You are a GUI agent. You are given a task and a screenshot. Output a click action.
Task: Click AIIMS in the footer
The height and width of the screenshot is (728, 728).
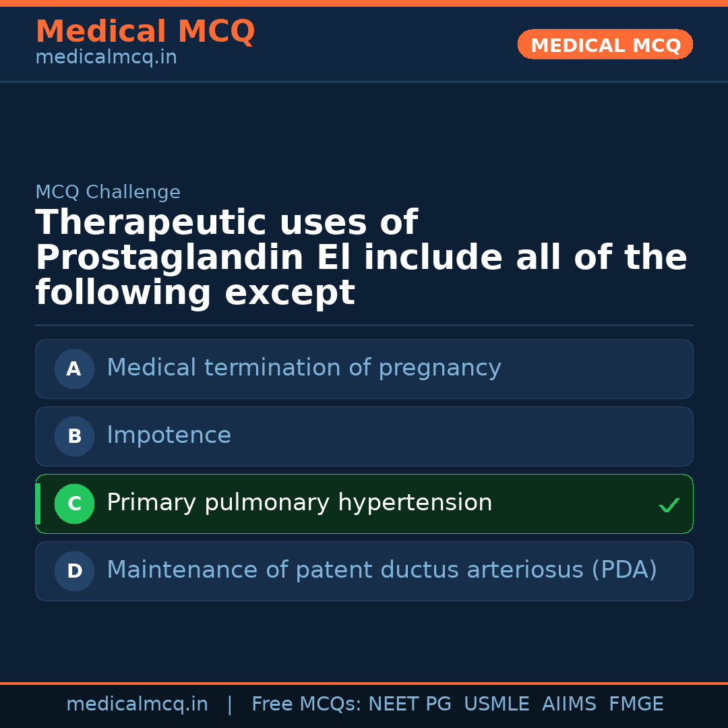coord(569,704)
